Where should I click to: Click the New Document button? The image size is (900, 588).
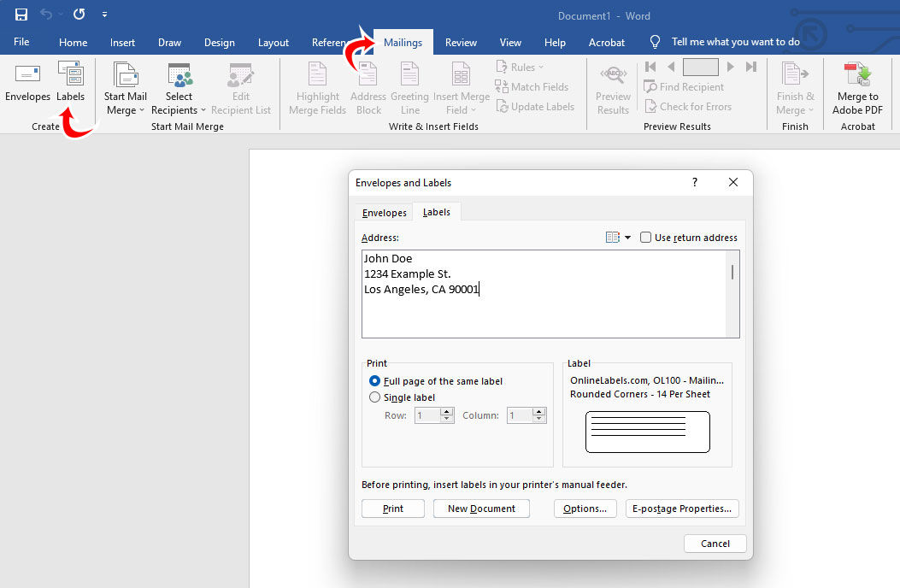pyautogui.click(x=480, y=508)
